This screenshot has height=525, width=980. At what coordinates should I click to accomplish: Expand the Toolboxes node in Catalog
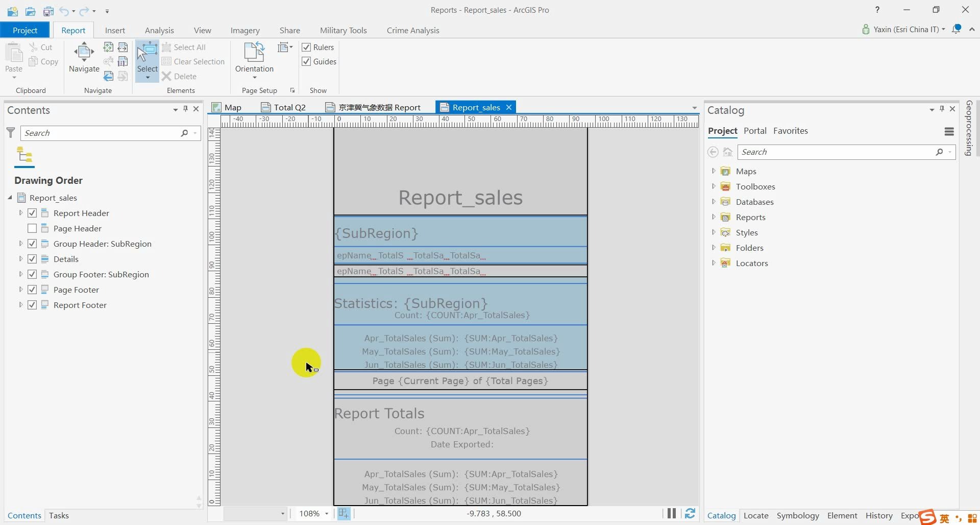click(x=714, y=186)
